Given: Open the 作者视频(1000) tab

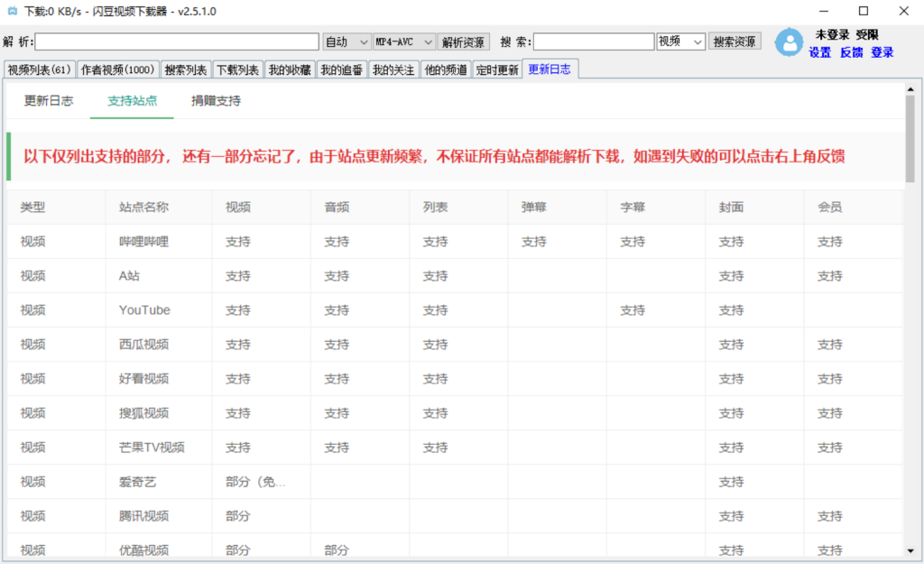Looking at the screenshot, I should coord(118,69).
